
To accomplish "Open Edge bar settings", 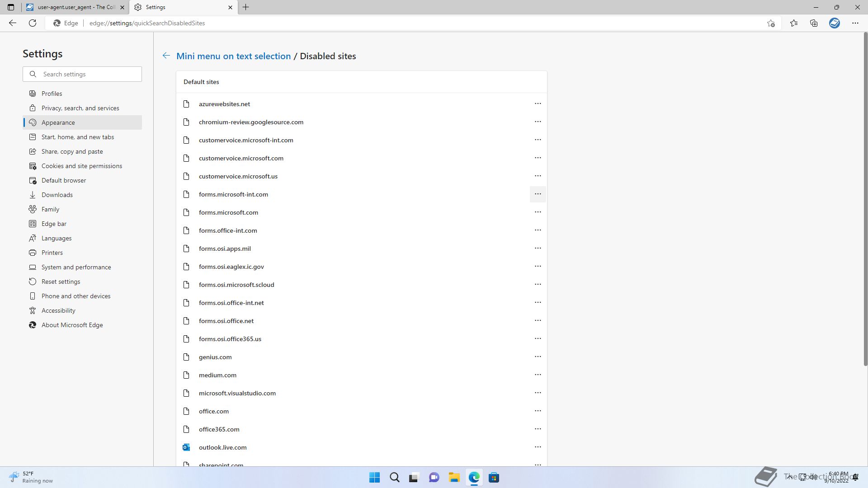I will [82, 224].
